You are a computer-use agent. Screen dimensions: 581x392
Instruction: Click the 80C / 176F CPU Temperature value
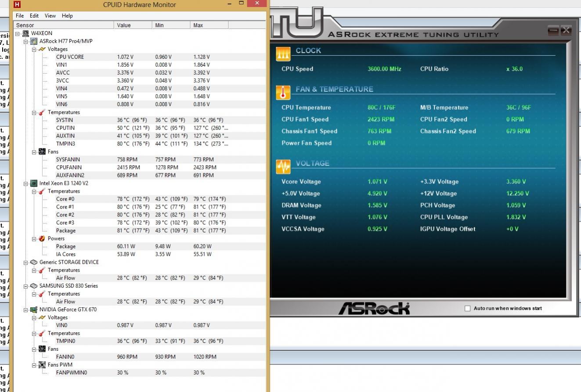pos(382,108)
